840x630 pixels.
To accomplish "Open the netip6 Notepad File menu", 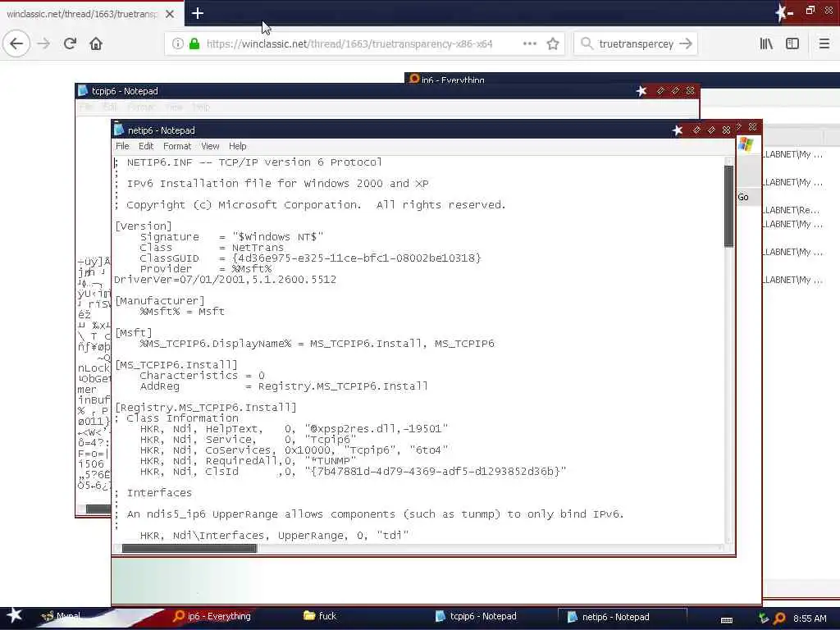I will coord(122,146).
